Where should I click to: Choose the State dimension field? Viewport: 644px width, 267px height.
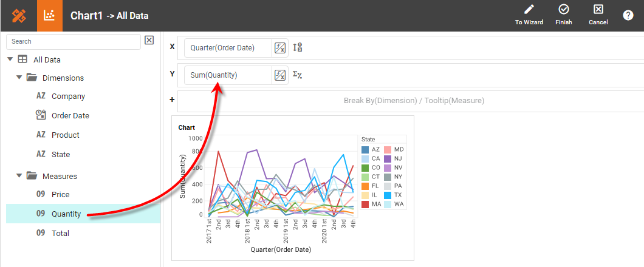pos(60,155)
